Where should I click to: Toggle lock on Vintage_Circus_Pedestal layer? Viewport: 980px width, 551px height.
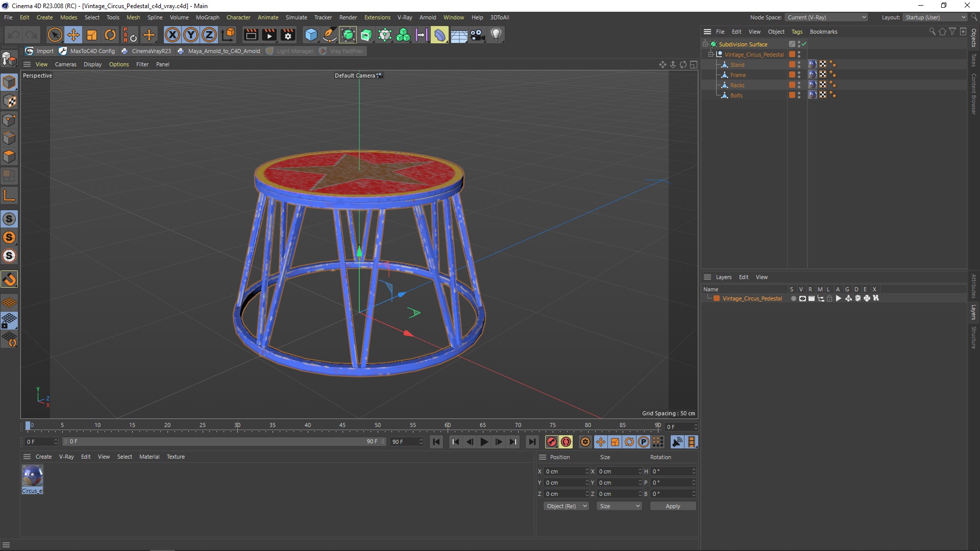coord(829,298)
